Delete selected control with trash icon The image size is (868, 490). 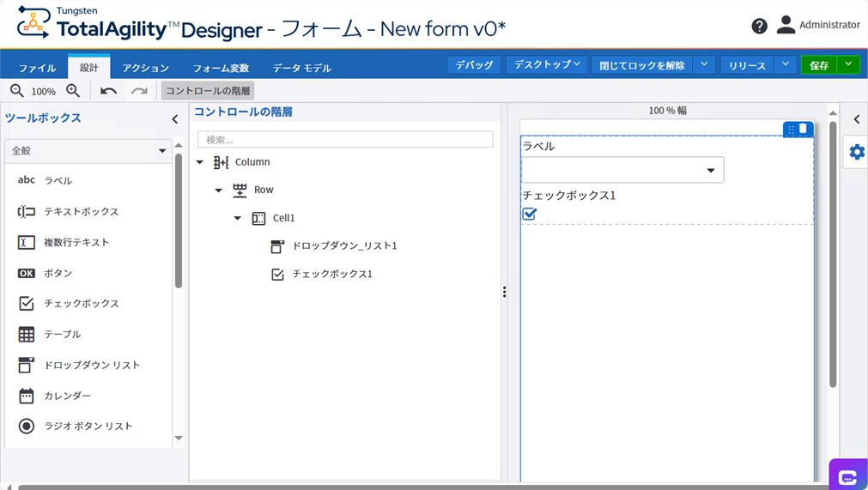[804, 129]
